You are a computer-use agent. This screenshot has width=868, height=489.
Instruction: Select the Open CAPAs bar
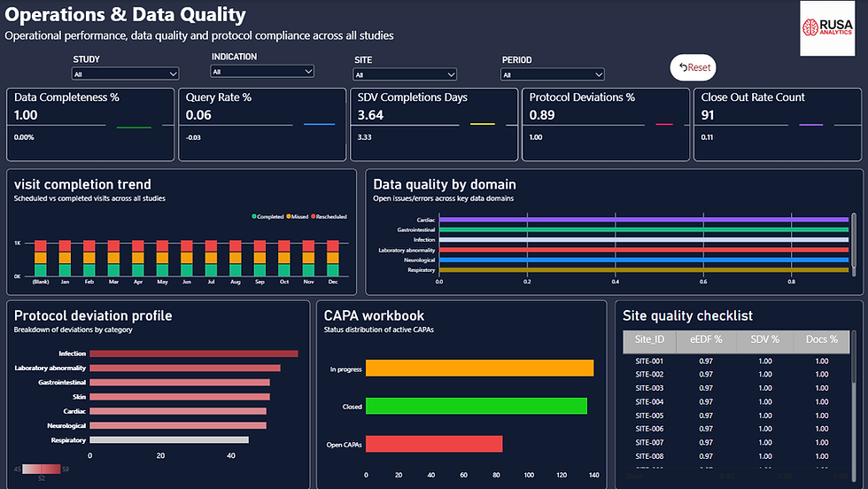click(434, 444)
